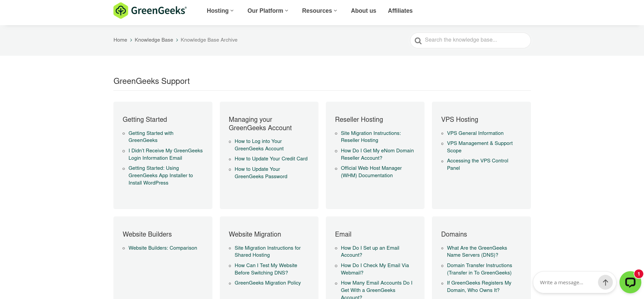This screenshot has height=299, width=644.
Task: Go to Knowledge Base breadcrumb
Action: pyautogui.click(x=154, y=40)
